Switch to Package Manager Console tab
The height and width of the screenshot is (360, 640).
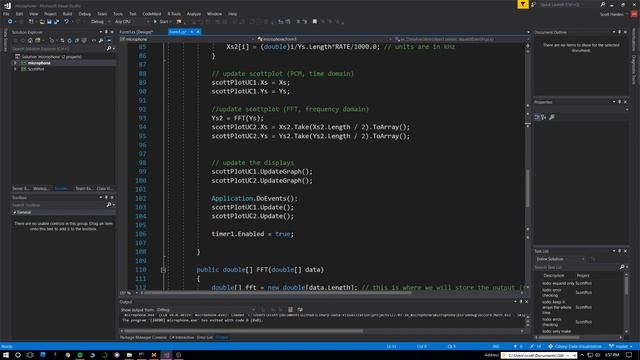tap(143, 338)
